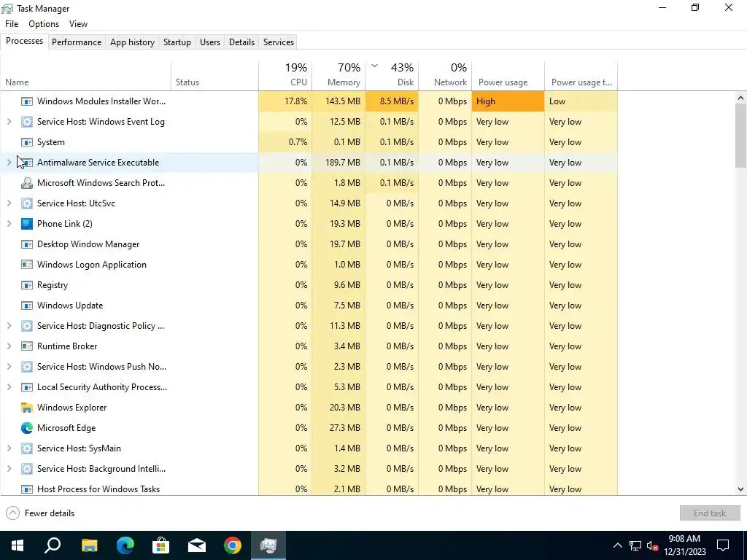Click the Windows Logon Application icon
Viewport: 747px width, 560px height.
[x=27, y=265]
